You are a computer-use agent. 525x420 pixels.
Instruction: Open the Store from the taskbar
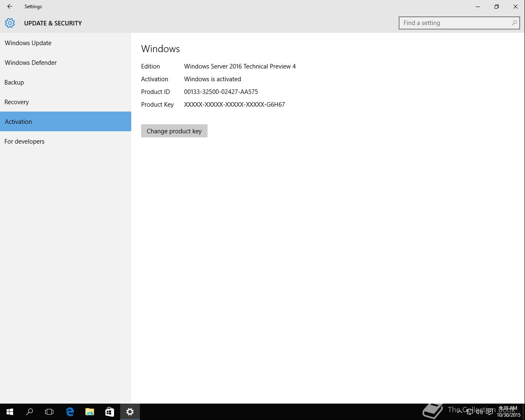point(110,412)
